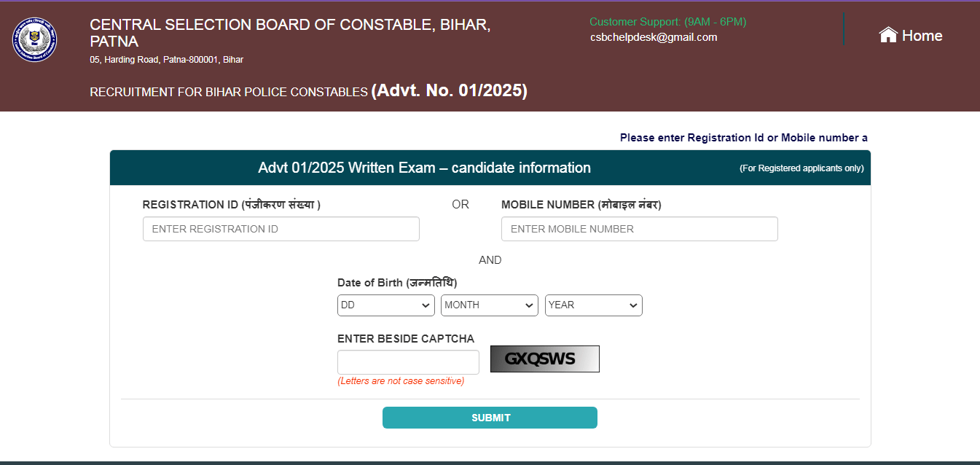Click the Written Exam candidate information panel title
Screen dimensions: 980x465
coord(424,168)
